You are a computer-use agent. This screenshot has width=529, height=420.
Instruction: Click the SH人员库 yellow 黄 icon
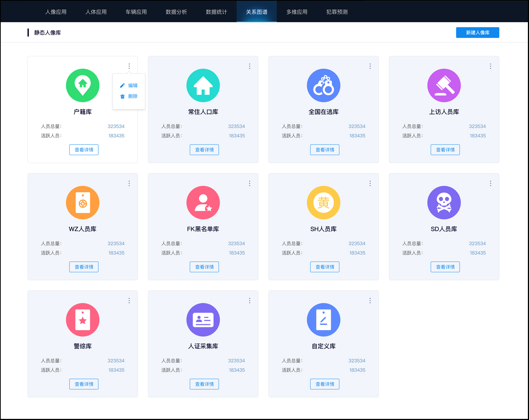click(323, 203)
